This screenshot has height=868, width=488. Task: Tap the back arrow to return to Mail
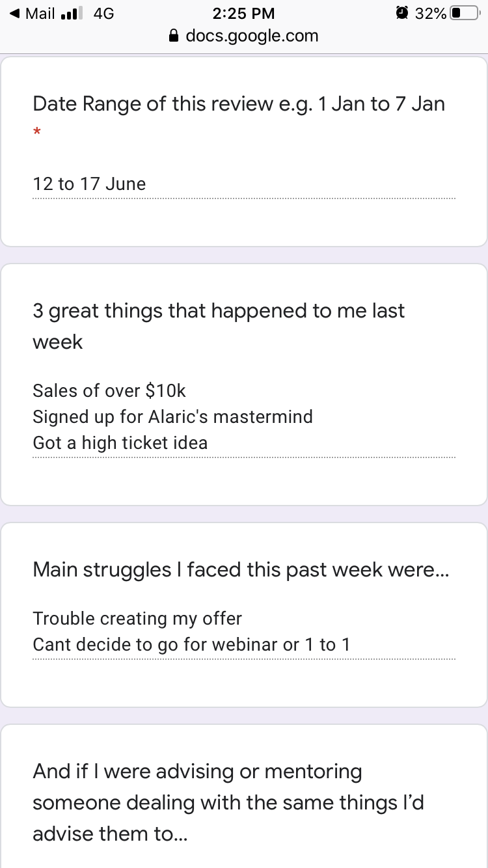tap(14, 14)
